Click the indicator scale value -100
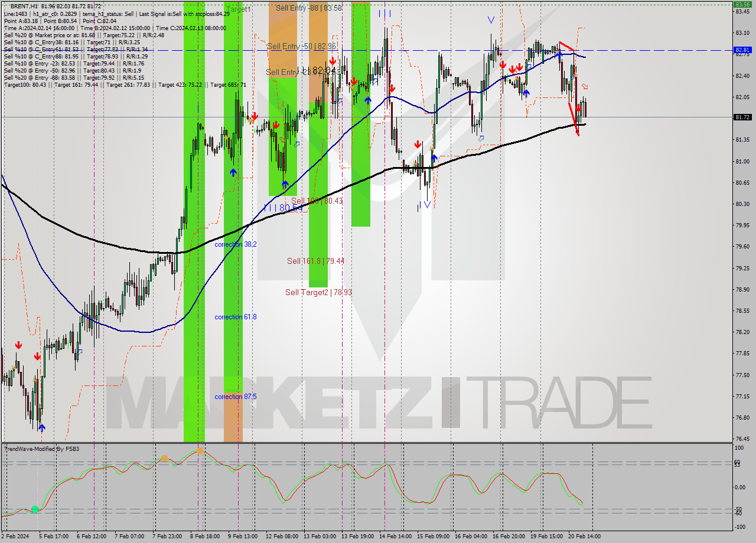Viewport: 756px width, 543px height. [x=740, y=526]
